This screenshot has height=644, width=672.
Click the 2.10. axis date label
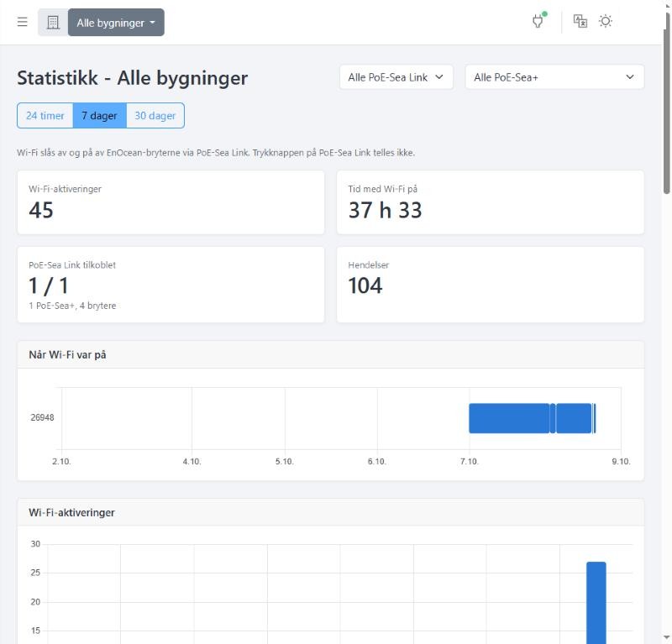61,462
